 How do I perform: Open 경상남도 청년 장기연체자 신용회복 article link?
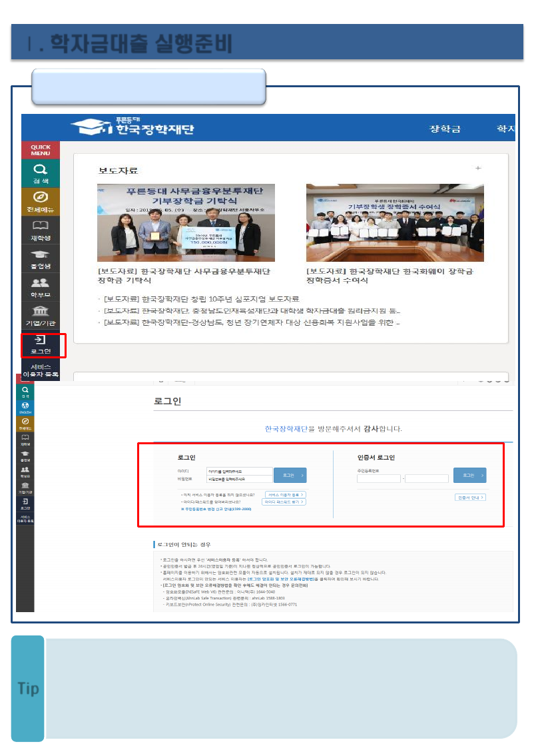point(252,322)
